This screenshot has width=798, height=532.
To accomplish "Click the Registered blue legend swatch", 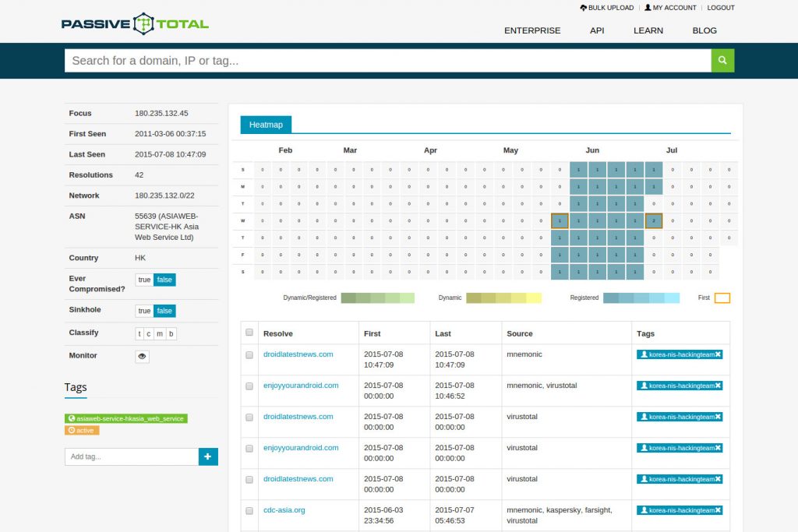I will point(641,298).
